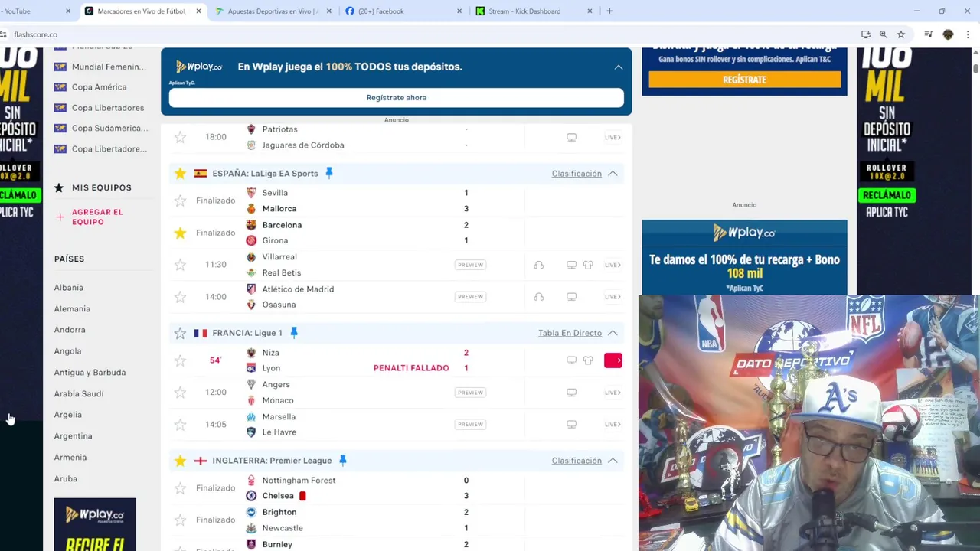
Task: Open TV info for Atlético de Madrid match
Action: coord(571,297)
